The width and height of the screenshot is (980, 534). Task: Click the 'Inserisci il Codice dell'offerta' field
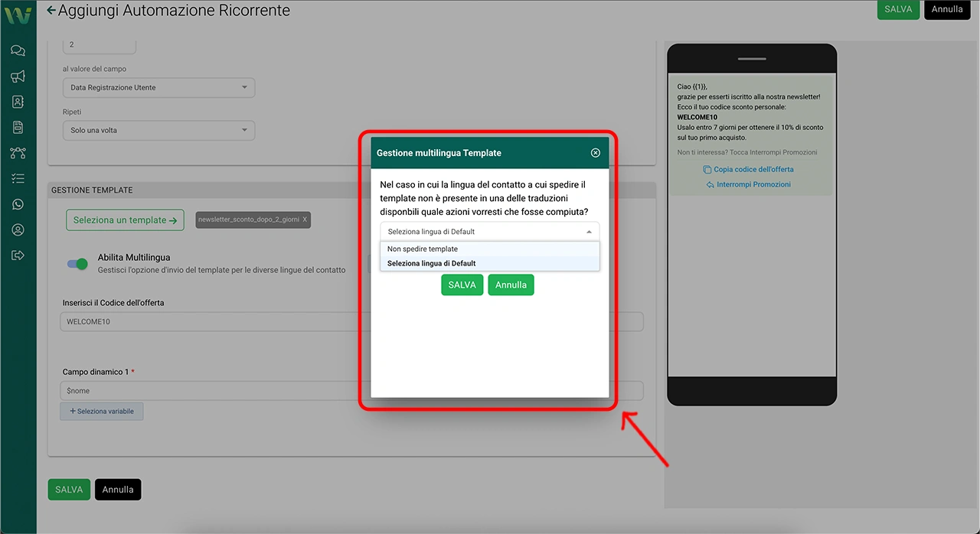tap(214, 322)
